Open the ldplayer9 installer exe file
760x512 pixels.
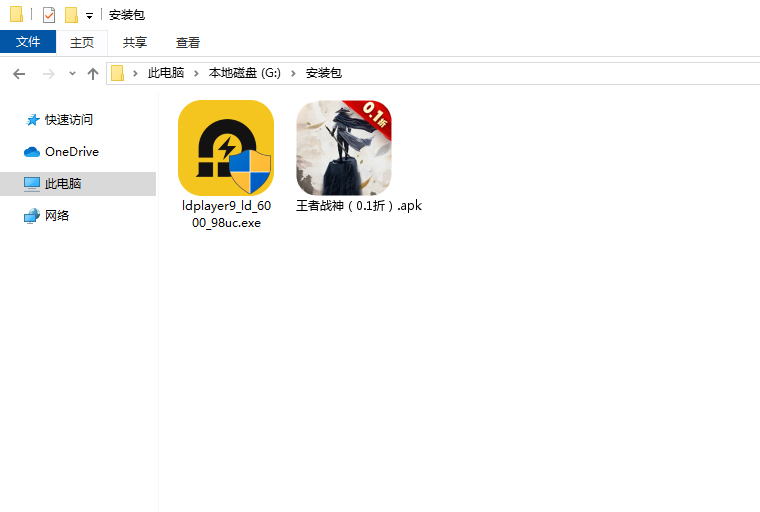click(225, 148)
